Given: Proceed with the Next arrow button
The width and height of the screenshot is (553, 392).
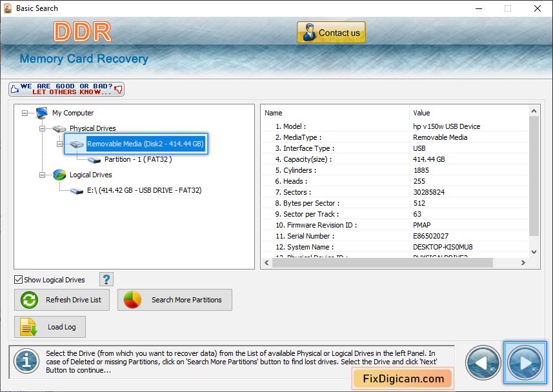Looking at the screenshot, I should (525, 363).
